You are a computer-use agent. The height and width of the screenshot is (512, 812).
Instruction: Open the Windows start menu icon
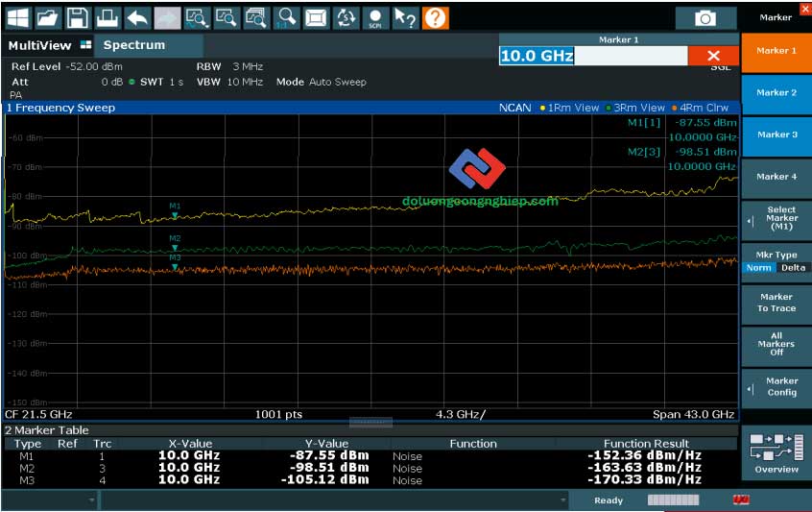(18, 18)
